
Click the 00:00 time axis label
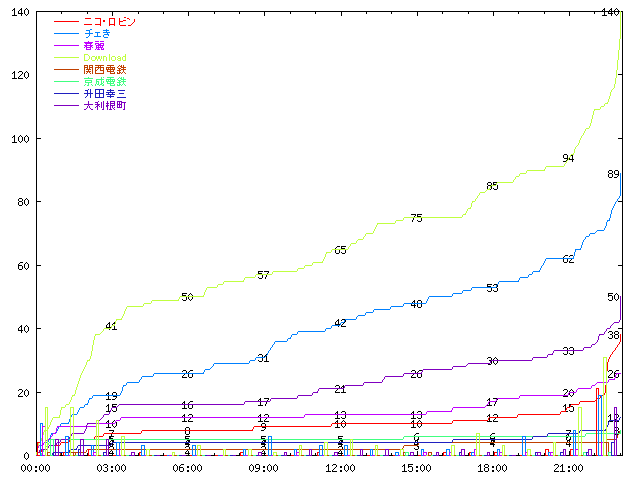(x=37, y=467)
